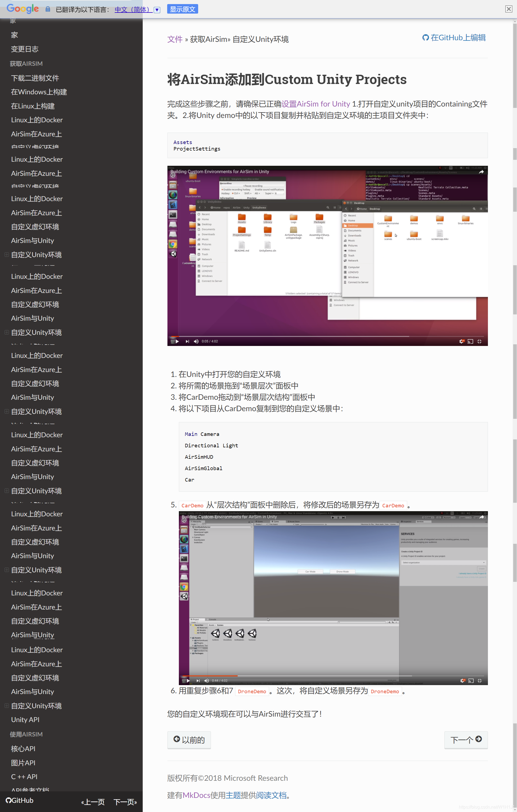The height and width of the screenshot is (812, 517).
Task: Click share arrow on the first video
Action: click(481, 172)
